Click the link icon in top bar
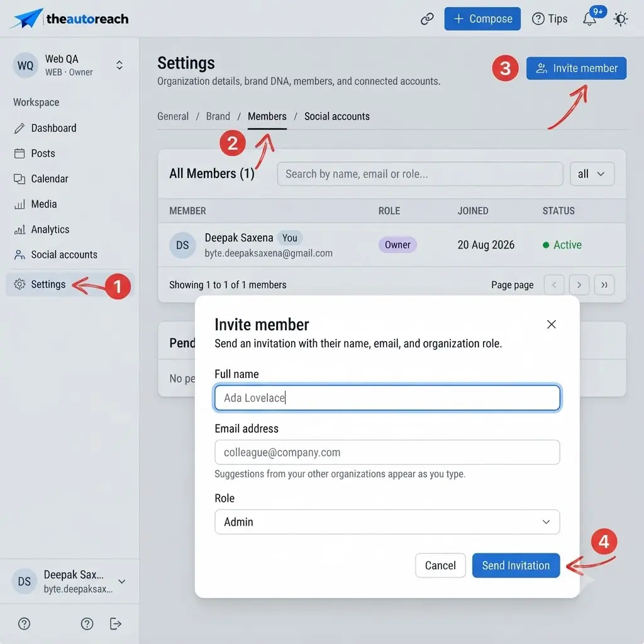The height and width of the screenshot is (644, 644). pos(427,19)
